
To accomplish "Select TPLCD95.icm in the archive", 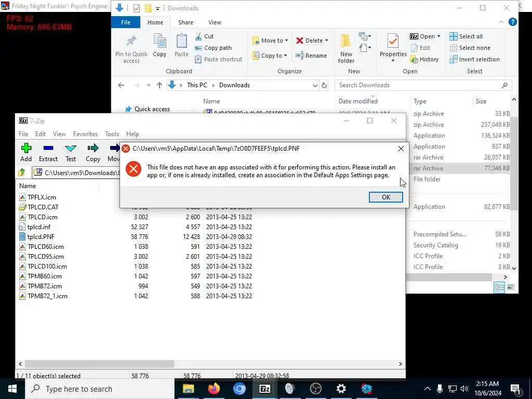I will click(x=46, y=257).
